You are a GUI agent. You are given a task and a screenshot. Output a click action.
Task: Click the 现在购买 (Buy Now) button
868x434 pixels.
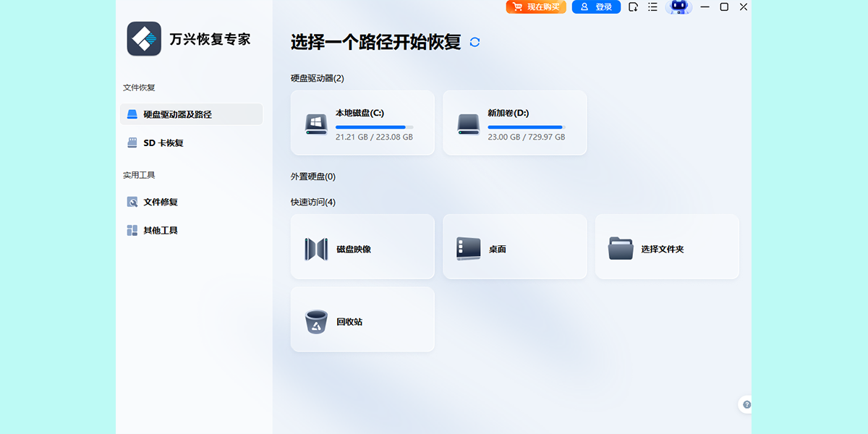coord(536,7)
